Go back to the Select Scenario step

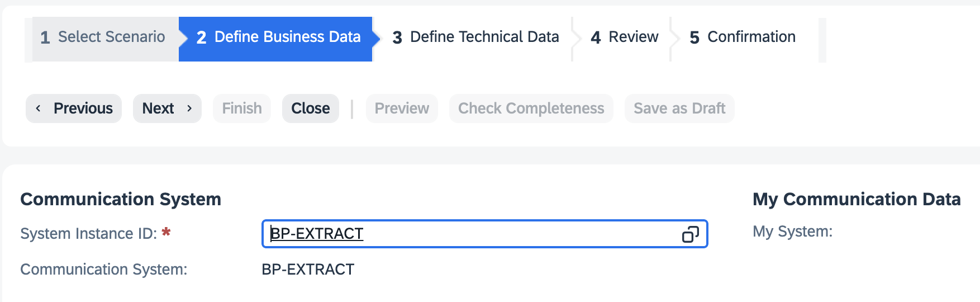[103, 37]
